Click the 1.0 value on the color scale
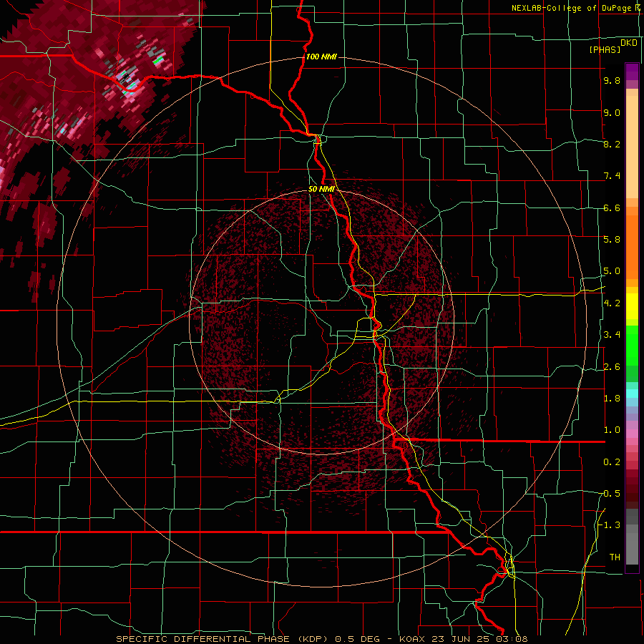644x644 pixels. click(612, 429)
